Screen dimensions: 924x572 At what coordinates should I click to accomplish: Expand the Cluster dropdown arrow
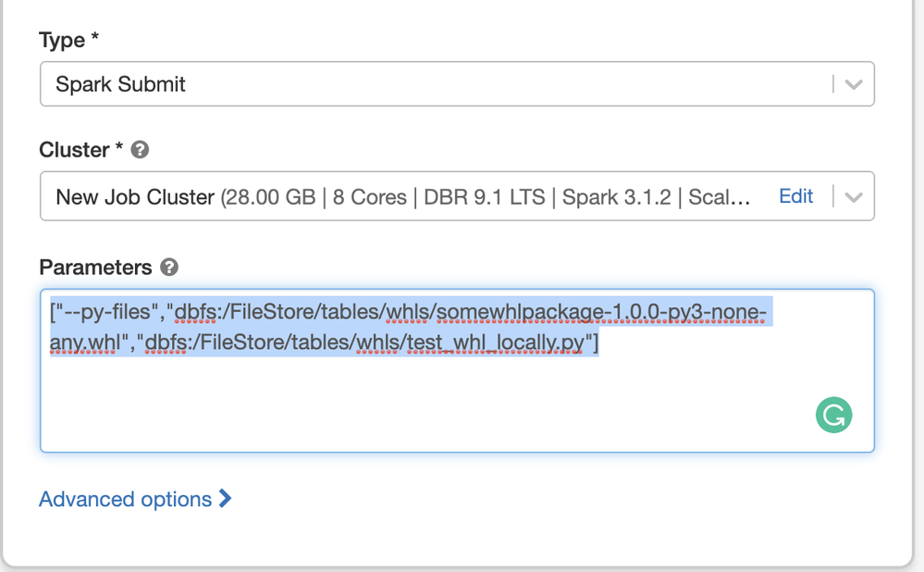(x=853, y=197)
